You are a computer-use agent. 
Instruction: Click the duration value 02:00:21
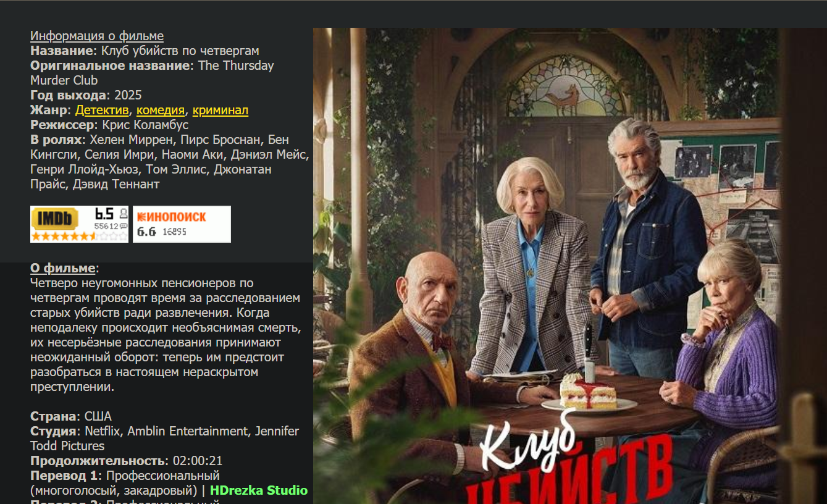pyautogui.click(x=198, y=461)
